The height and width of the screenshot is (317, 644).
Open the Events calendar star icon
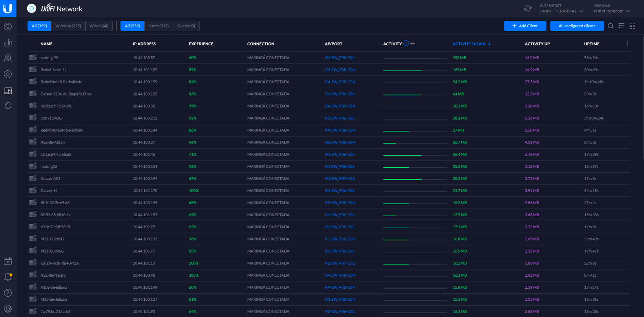pyautogui.click(x=8, y=261)
